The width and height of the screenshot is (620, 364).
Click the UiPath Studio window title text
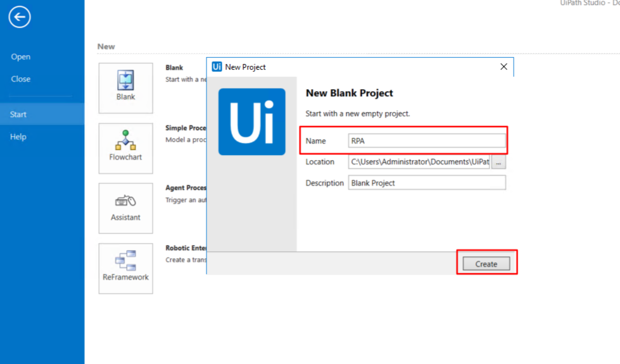[590, 3]
